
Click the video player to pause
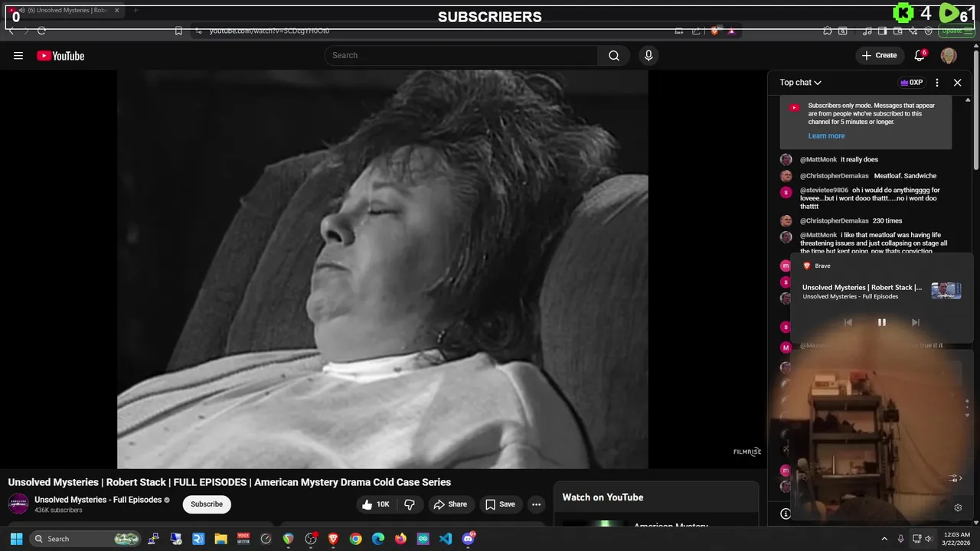(383, 269)
